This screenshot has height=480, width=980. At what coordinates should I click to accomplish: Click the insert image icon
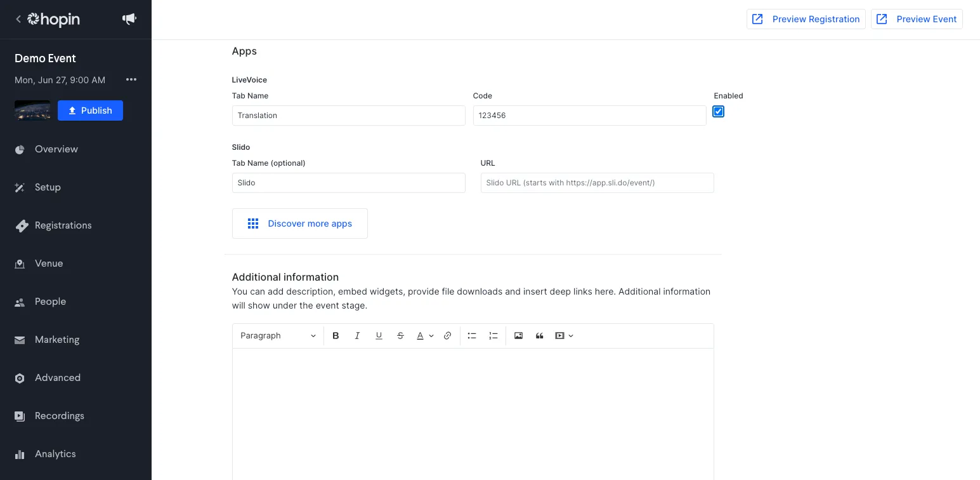click(x=518, y=336)
